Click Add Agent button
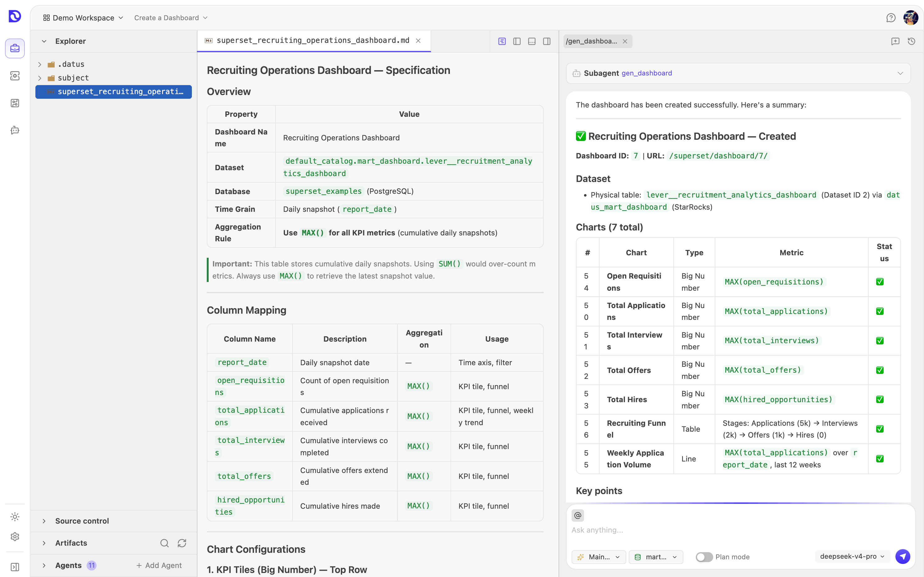Image resolution: width=924 pixels, height=577 pixels. pos(159,565)
